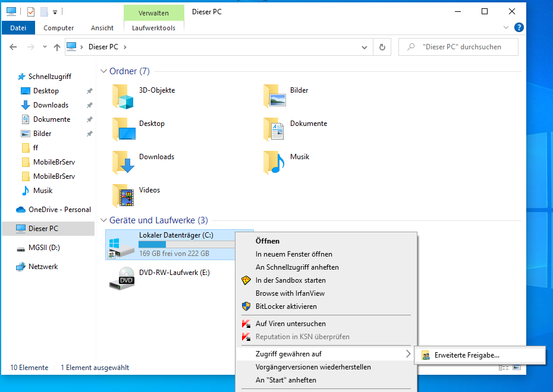Choose BitLocker aktivieren from context menu
The height and width of the screenshot is (392, 553).
point(285,306)
